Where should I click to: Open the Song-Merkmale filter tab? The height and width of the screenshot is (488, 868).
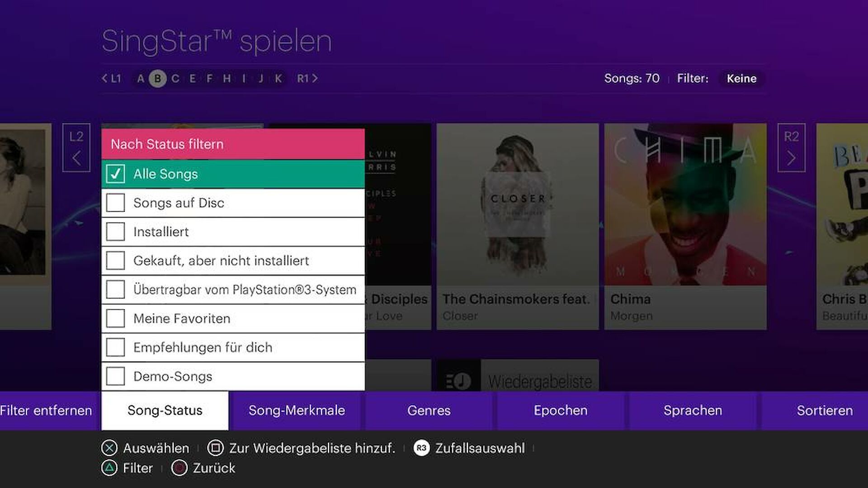(x=297, y=411)
